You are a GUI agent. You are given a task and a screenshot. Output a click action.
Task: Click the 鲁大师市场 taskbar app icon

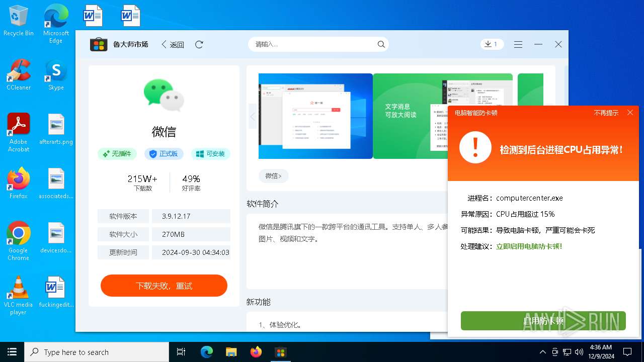[281, 352]
